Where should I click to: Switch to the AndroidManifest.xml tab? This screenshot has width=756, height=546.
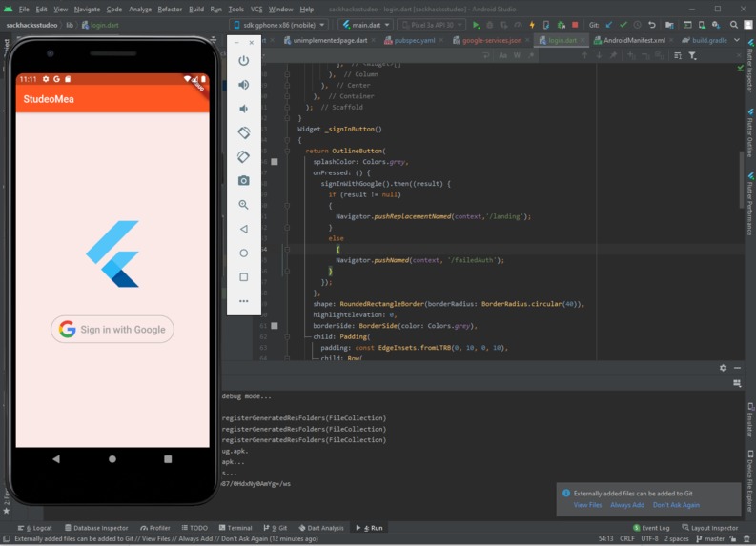click(x=634, y=40)
